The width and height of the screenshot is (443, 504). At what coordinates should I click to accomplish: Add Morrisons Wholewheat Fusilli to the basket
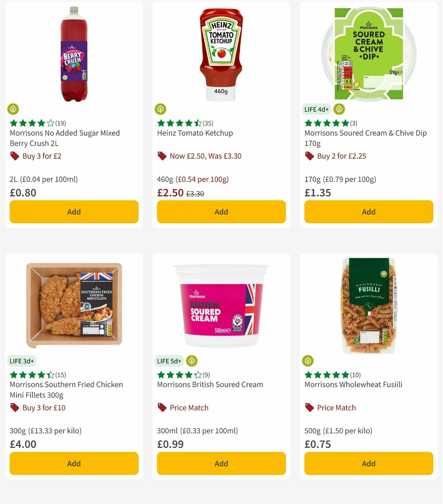[368, 463]
